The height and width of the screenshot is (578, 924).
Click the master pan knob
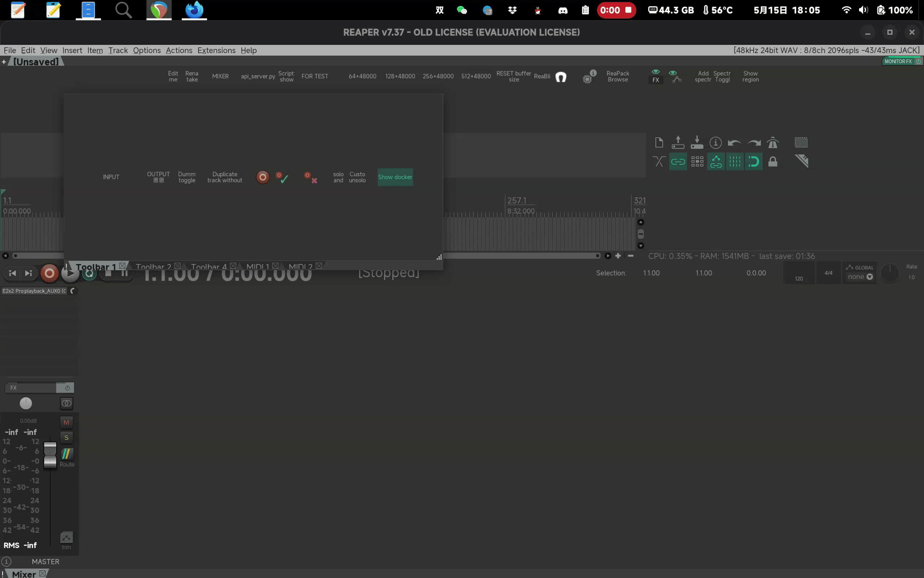(26, 403)
